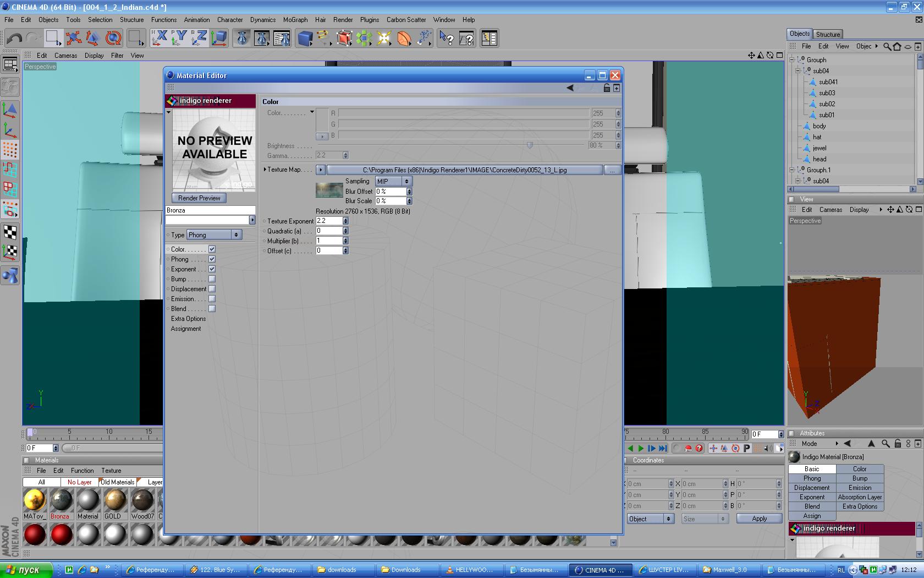This screenshot has height=578, width=924.
Task: Enable the Emission channel checkbox
Action: (x=212, y=299)
